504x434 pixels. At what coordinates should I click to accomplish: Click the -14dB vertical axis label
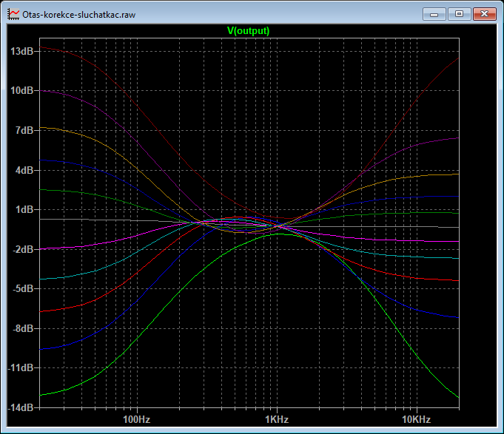click(21, 407)
